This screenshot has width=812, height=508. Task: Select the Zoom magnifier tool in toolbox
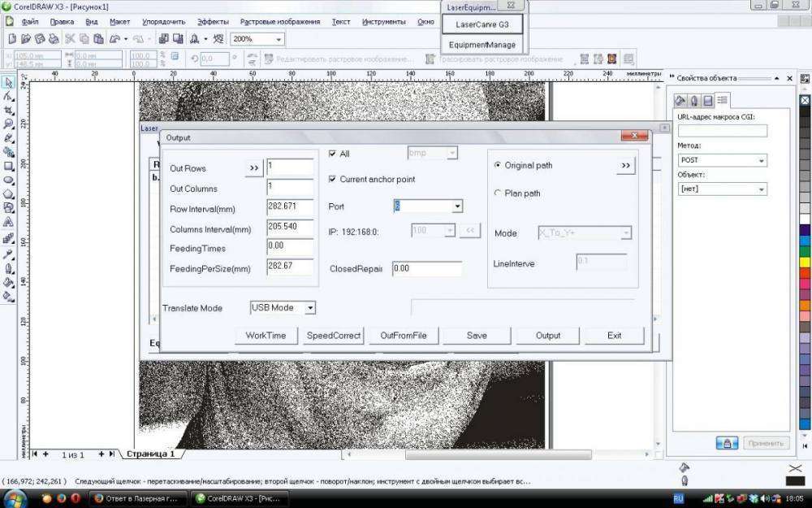[8, 124]
